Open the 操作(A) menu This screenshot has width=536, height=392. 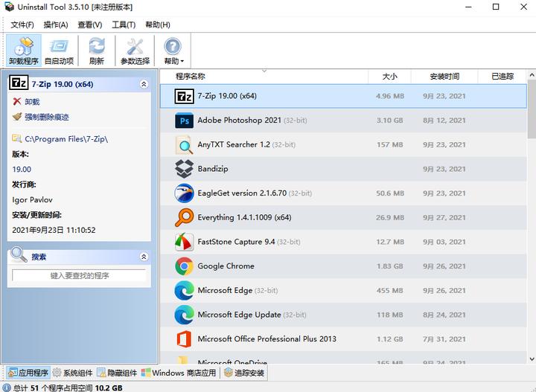pos(56,25)
